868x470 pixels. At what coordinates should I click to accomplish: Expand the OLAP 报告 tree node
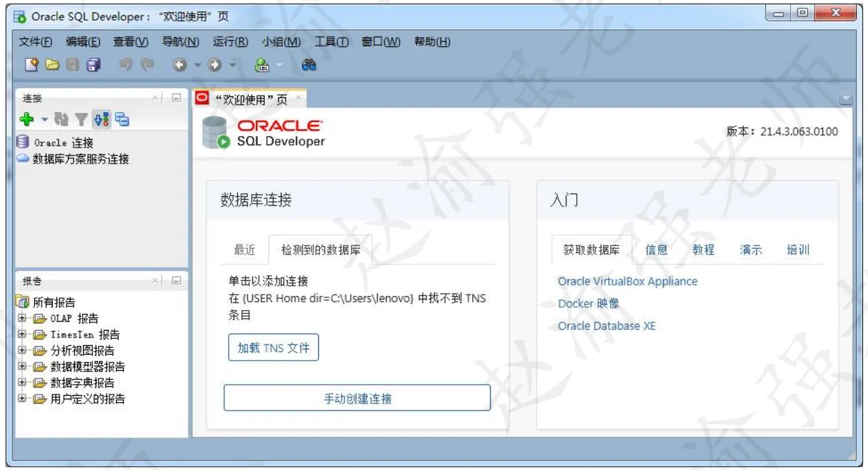22,318
